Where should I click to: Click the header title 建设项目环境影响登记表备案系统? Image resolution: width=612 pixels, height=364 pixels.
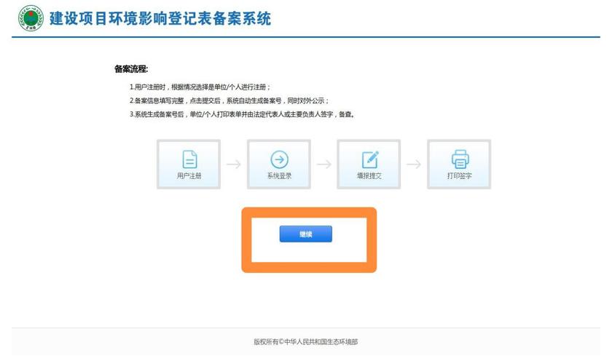click(x=160, y=19)
